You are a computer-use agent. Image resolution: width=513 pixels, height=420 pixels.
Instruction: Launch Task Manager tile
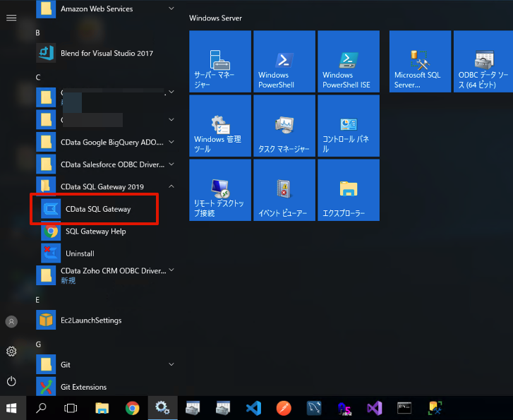point(284,126)
